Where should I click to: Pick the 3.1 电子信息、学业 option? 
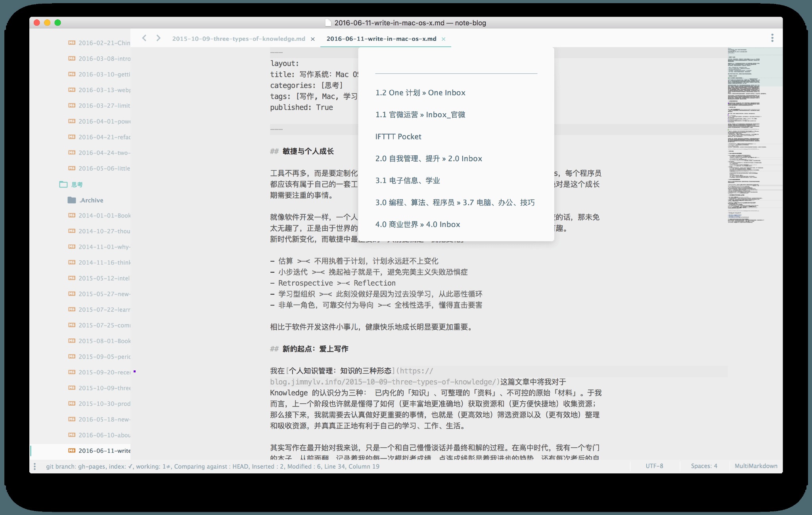click(x=408, y=181)
